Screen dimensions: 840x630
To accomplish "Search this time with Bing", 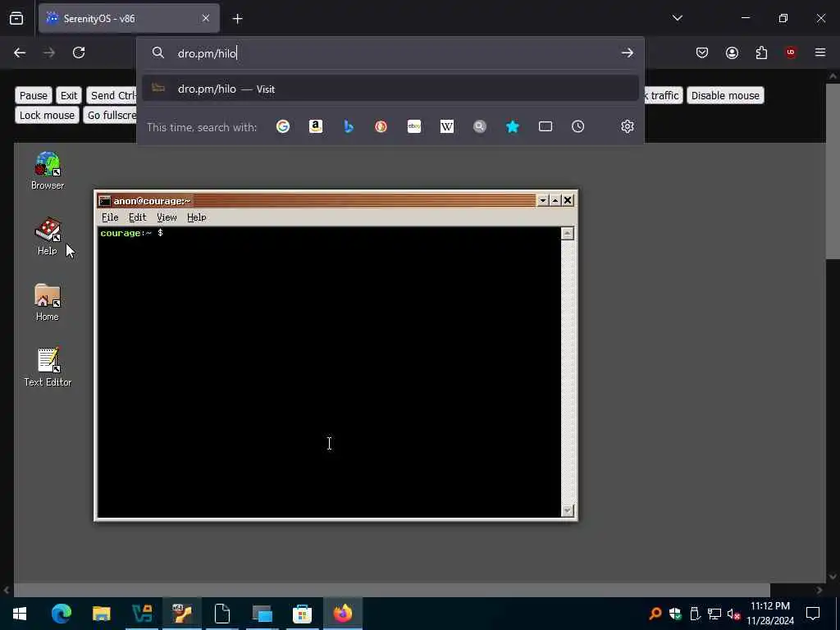I will (x=349, y=126).
